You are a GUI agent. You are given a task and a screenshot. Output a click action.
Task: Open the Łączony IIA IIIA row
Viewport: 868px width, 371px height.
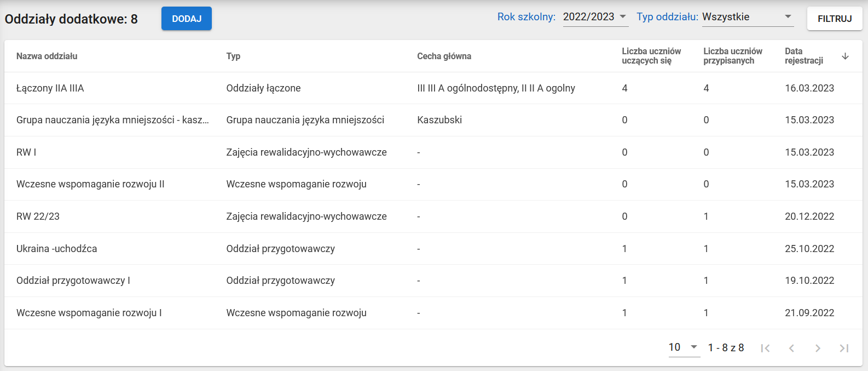click(x=50, y=88)
